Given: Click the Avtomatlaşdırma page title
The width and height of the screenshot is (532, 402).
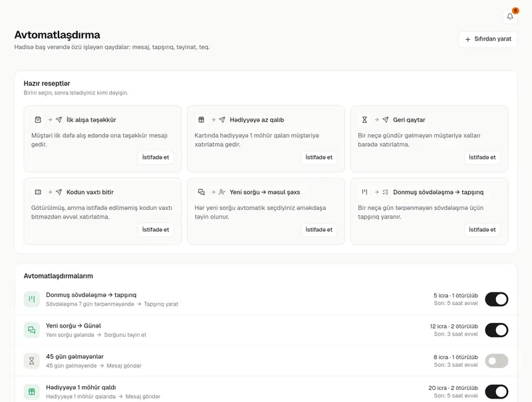Looking at the screenshot, I should pos(57,35).
